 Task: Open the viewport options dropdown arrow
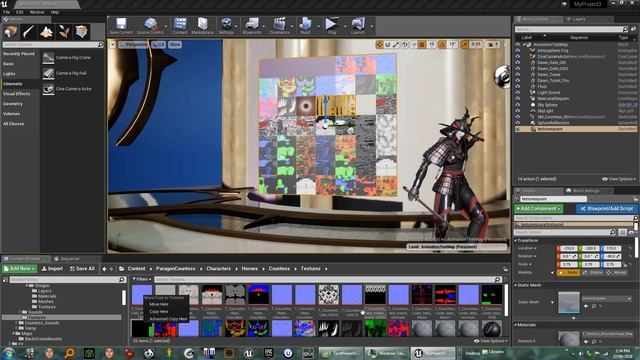pos(113,44)
